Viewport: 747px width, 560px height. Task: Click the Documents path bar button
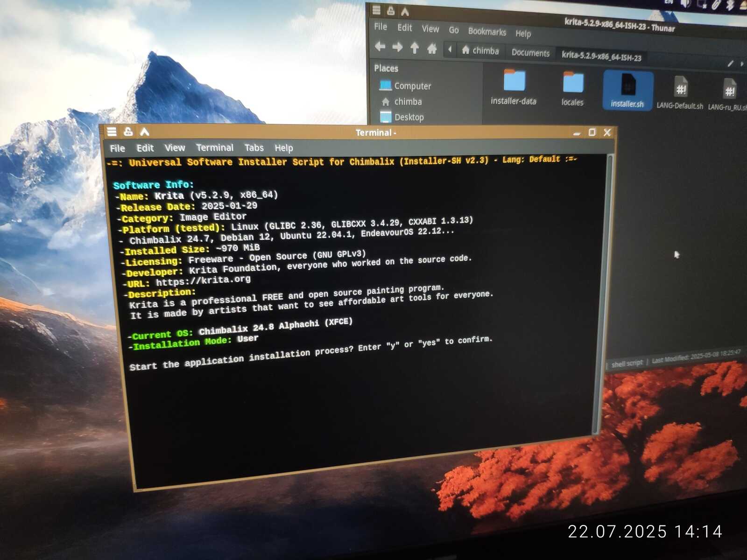pos(530,53)
